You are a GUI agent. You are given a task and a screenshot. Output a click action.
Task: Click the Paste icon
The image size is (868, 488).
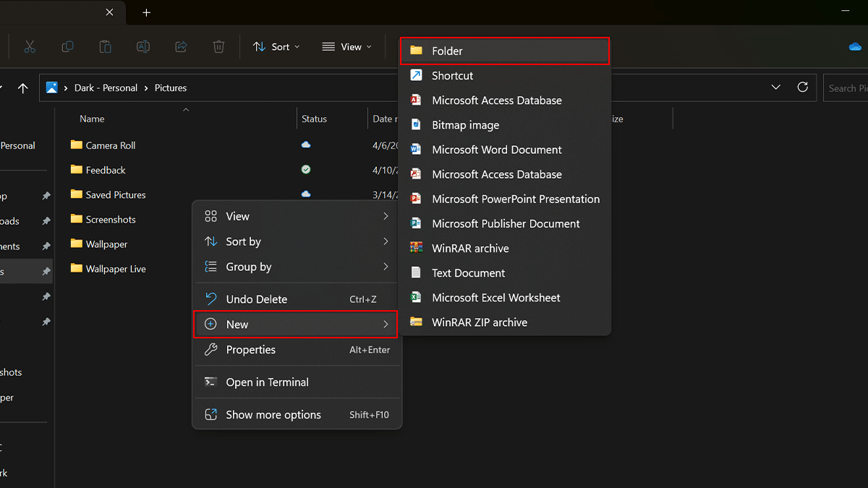click(105, 46)
